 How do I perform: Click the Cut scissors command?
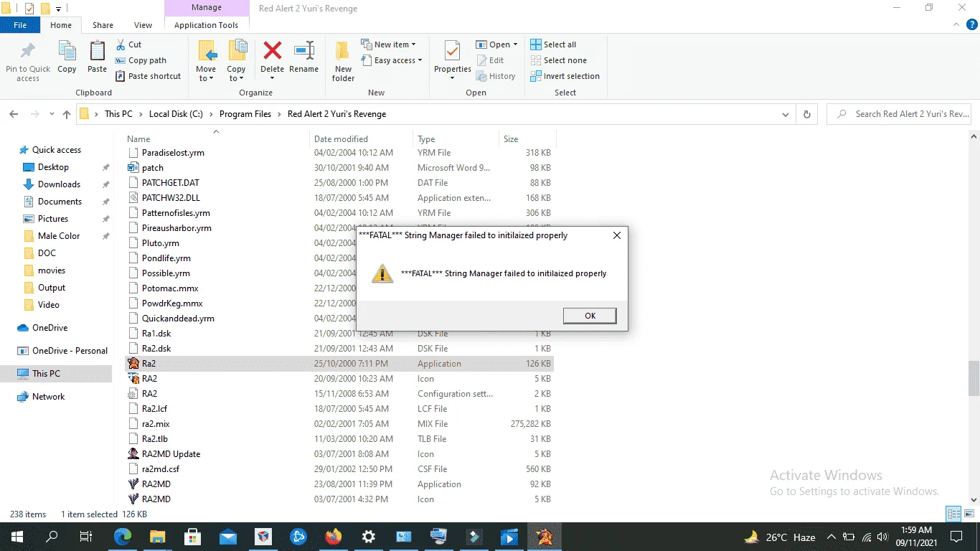click(x=128, y=44)
